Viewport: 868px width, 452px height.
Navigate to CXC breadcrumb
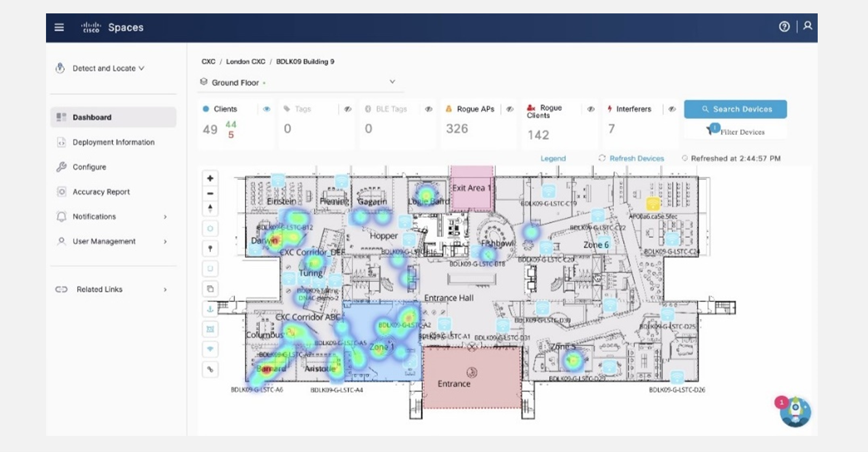coord(208,62)
